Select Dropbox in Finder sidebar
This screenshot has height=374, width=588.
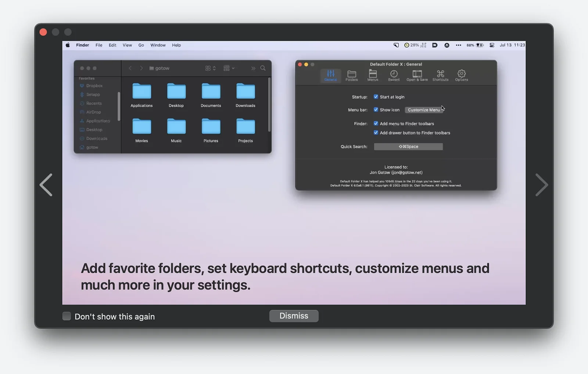tap(91, 86)
